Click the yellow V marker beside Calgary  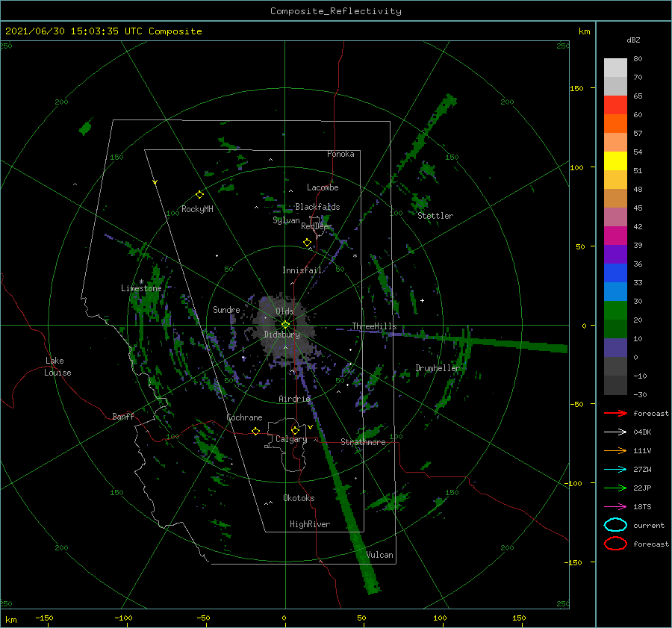[310, 427]
